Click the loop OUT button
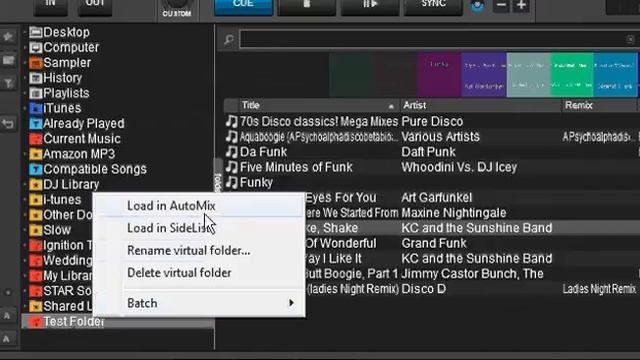This screenshot has height=360, width=640. [95, 7]
